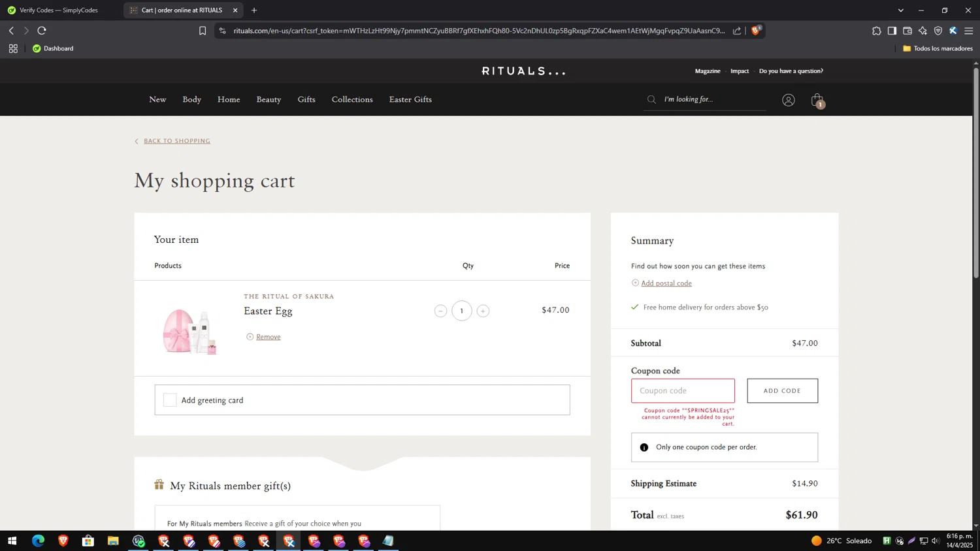This screenshot has width=980, height=551.
Task: Click the info icon in coupon notice
Action: coord(644,447)
